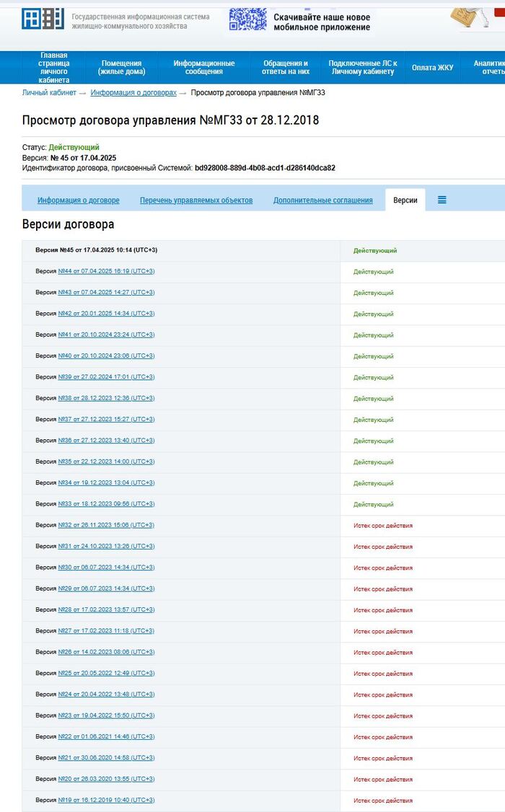Click Скачивайте наше новое мобильное приложение banner
The height and width of the screenshot is (812, 505).
(x=321, y=22)
